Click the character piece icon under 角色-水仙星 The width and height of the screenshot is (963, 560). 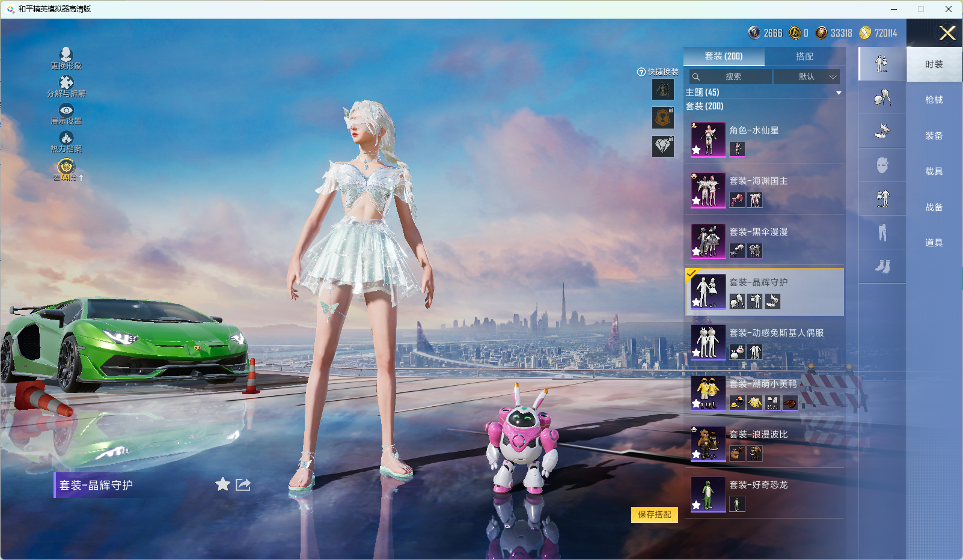(737, 149)
